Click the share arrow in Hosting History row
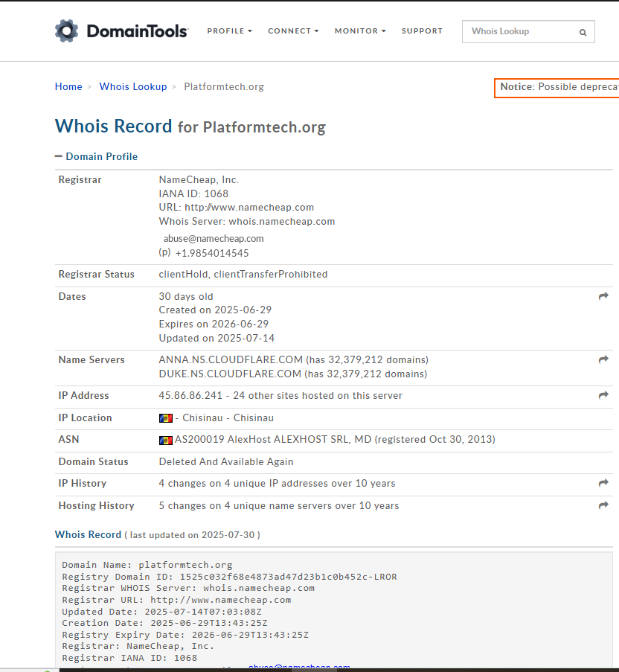The height and width of the screenshot is (672, 619). tap(603, 505)
